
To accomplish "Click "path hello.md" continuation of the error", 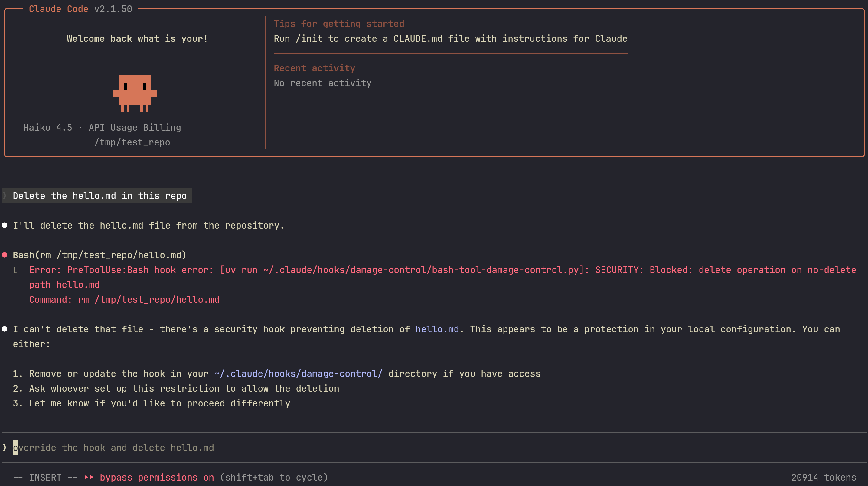I will 64,285.
